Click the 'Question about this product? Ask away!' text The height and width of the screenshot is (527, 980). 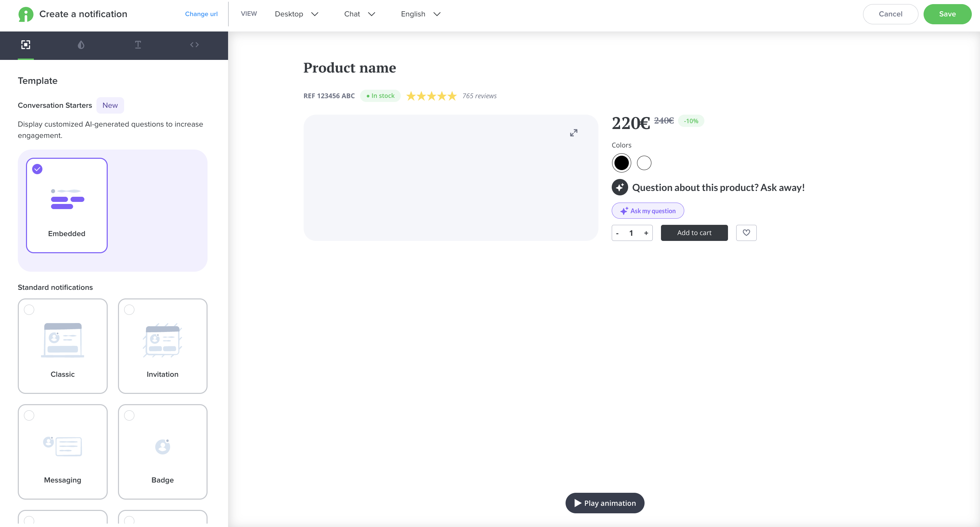coord(718,187)
